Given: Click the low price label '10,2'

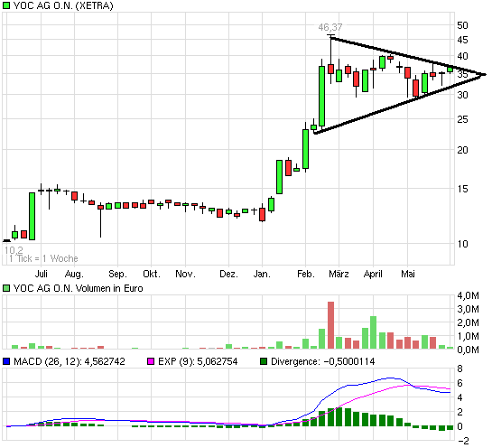Looking at the screenshot, I should coord(14,250).
